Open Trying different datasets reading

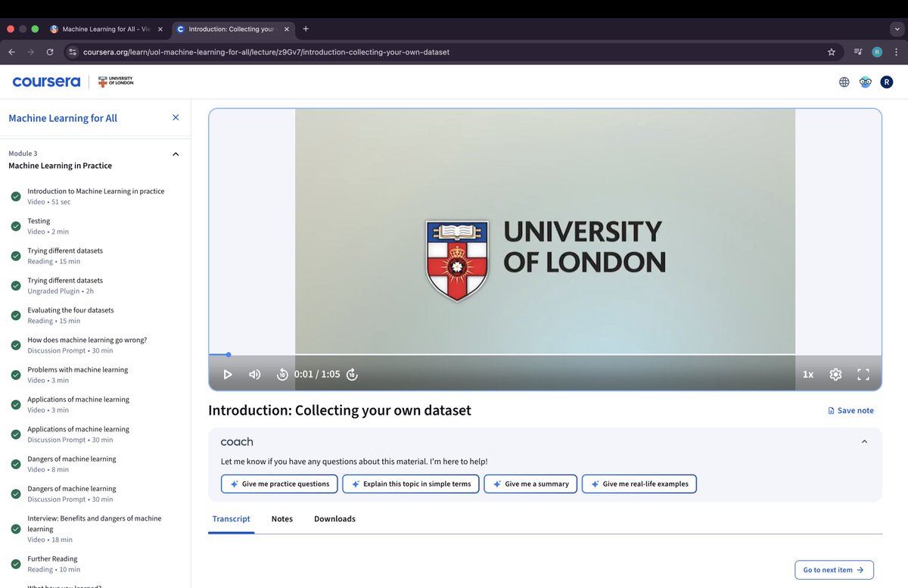coord(95,256)
